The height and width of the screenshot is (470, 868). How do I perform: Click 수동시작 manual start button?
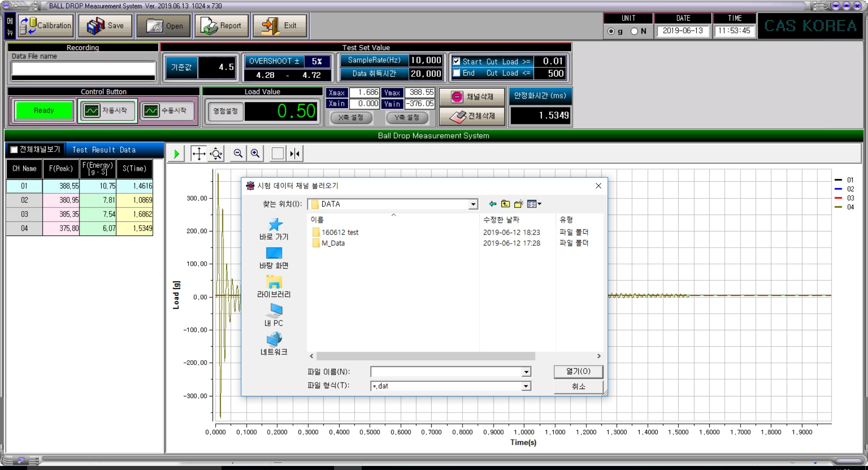coord(167,111)
